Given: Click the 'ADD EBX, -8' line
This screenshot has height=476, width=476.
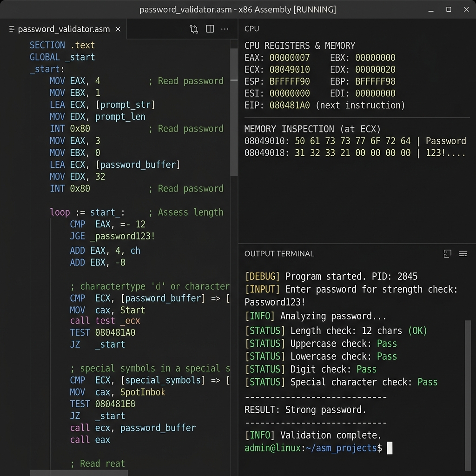Looking at the screenshot, I should pos(98,262).
